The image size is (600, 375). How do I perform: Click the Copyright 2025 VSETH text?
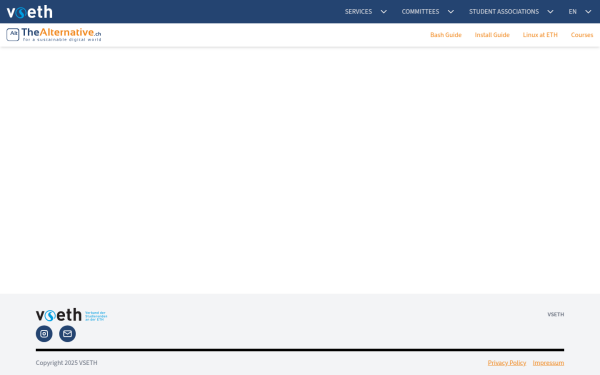[x=67, y=363]
